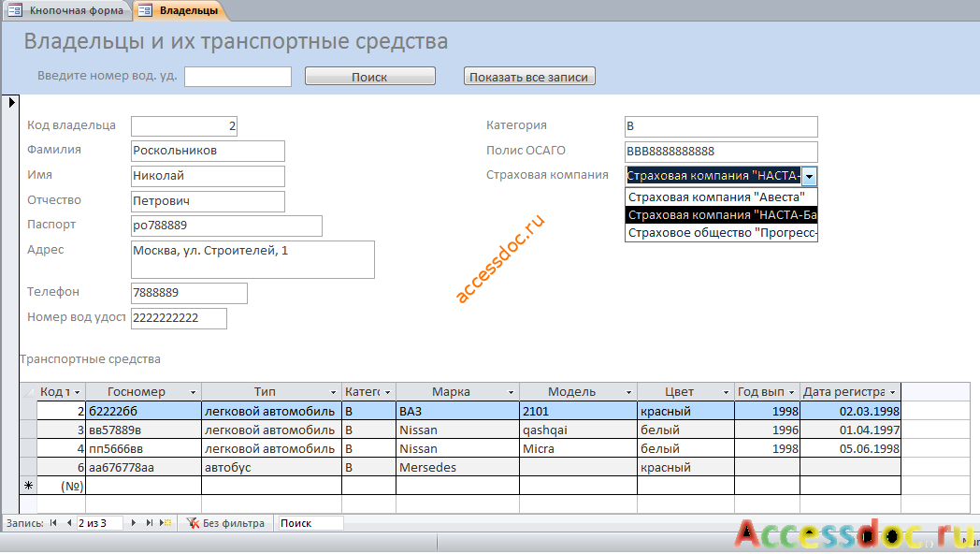Open Тип column filter dropdown
980x554 pixels.
[x=333, y=393]
